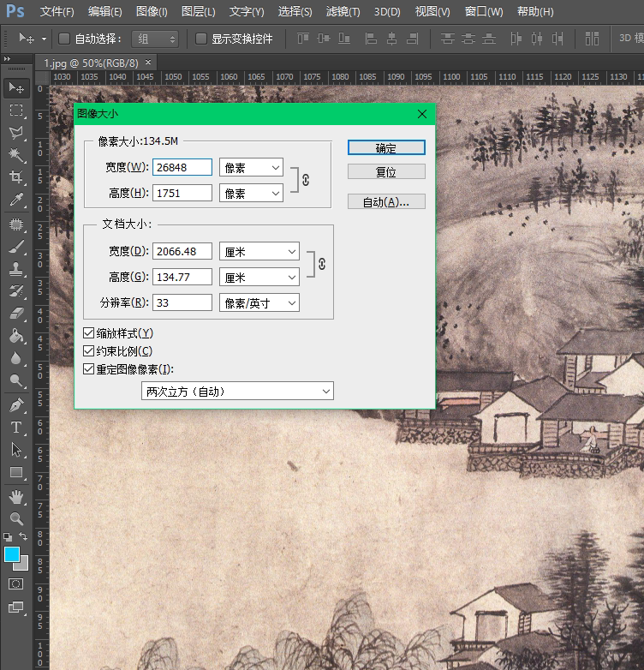644x670 pixels.
Task: Open the 图像(I) menu
Action: 152,11
